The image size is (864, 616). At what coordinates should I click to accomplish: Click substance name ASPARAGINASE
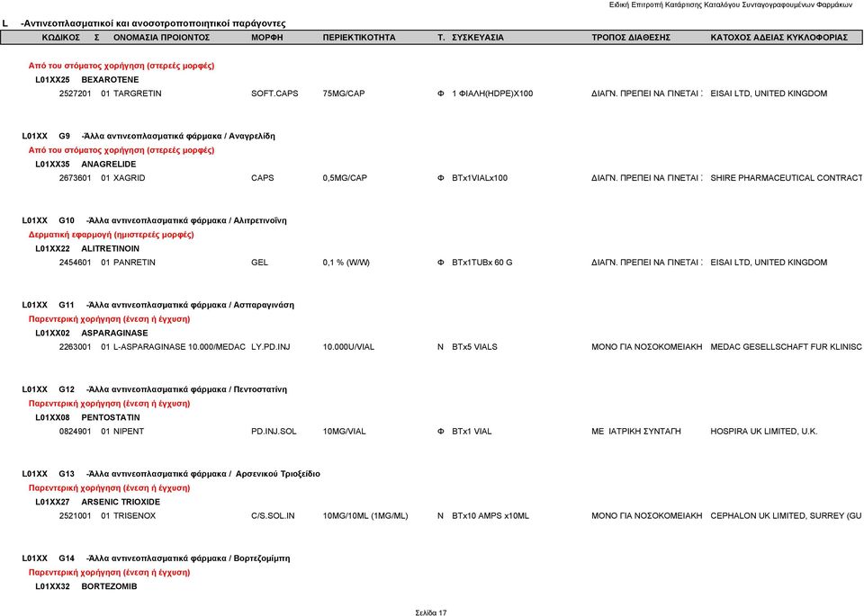pyautogui.click(x=114, y=333)
